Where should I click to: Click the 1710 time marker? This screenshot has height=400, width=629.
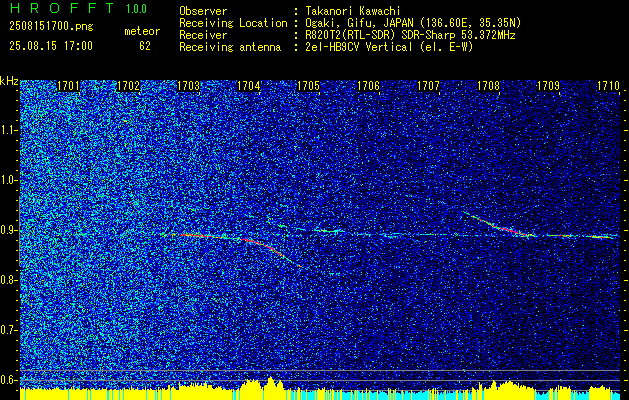tap(608, 86)
